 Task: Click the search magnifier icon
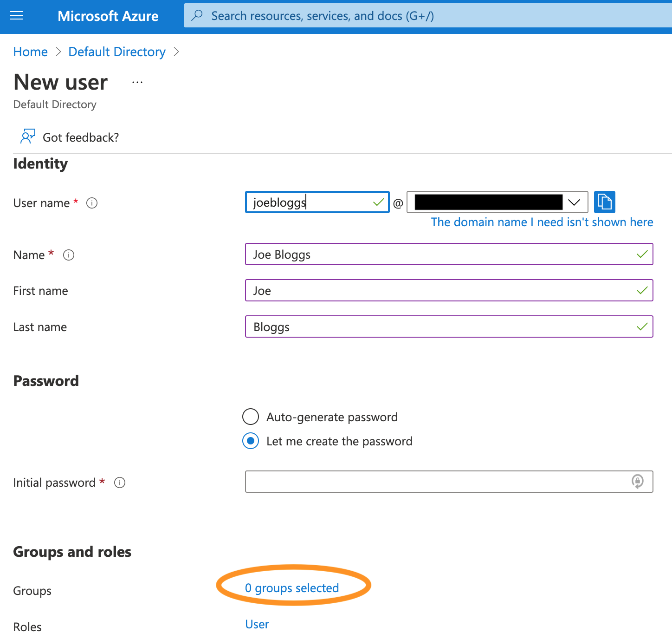tap(197, 15)
